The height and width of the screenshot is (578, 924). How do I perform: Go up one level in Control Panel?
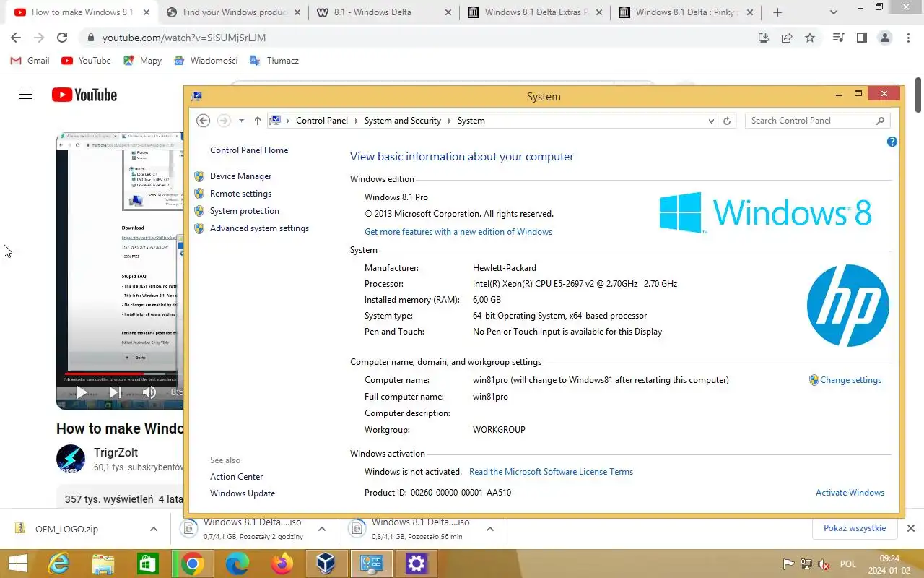click(x=257, y=121)
